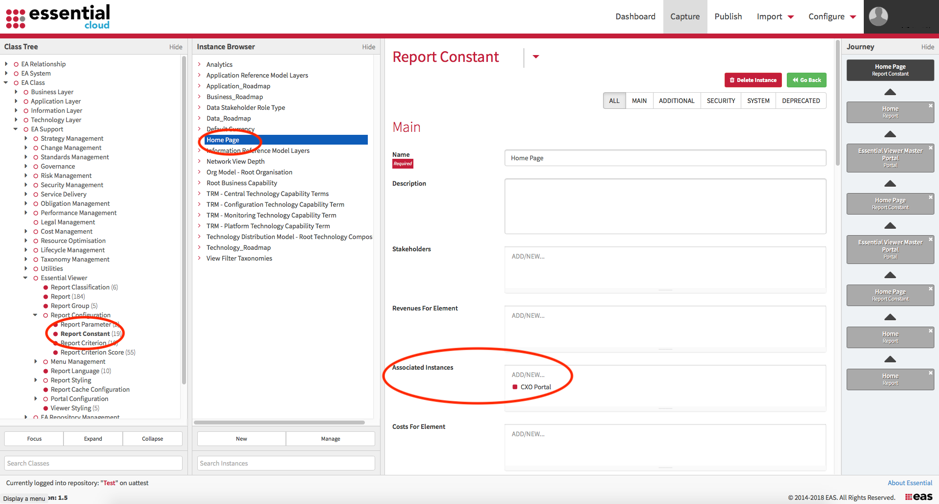This screenshot has width=939, height=504.
Task: Click up arrow below Home Page journey card
Action: [x=890, y=92]
